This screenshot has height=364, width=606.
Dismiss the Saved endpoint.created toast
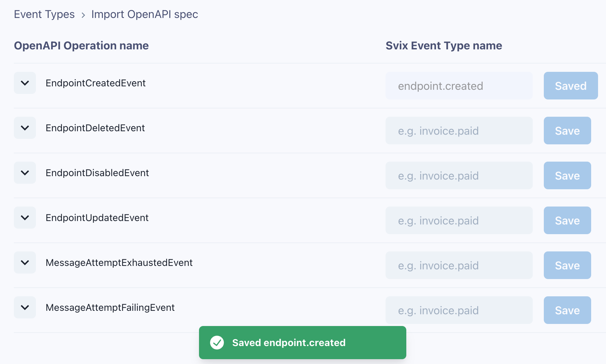point(302,343)
